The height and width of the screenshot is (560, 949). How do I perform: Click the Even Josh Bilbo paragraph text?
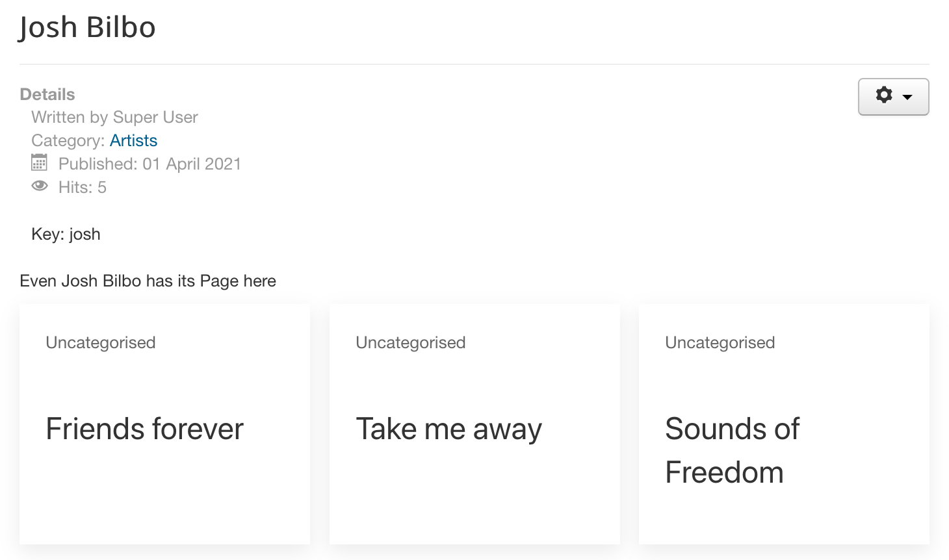(148, 281)
